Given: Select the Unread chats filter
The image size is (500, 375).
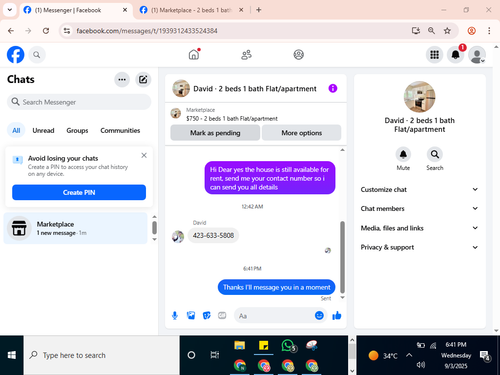Looking at the screenshot, I should click(x=43, y=130).
